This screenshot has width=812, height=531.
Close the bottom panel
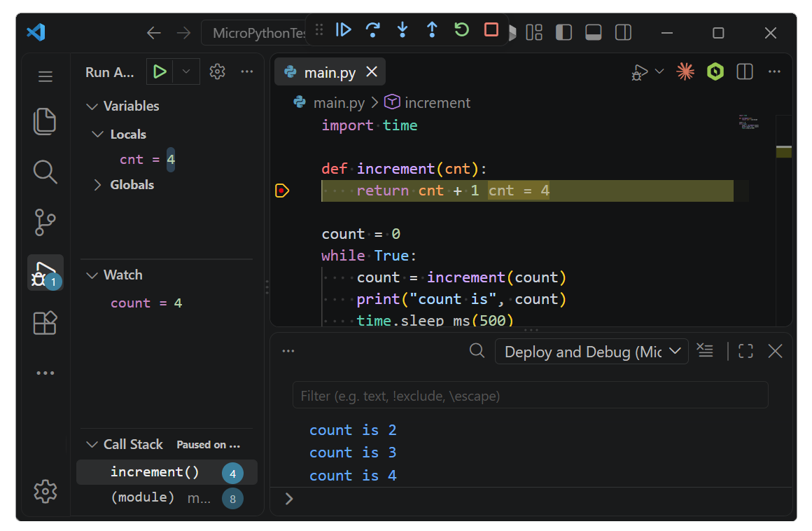(x=775, y=351)
